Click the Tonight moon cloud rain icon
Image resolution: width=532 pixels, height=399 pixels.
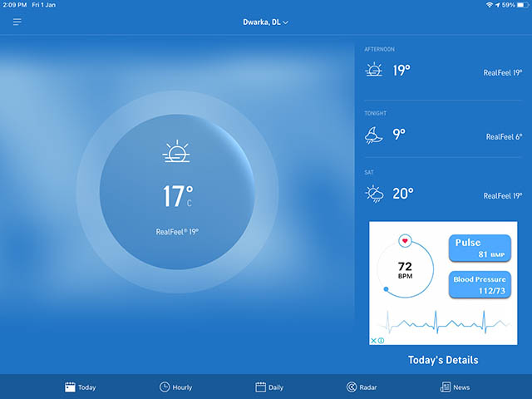373,135
